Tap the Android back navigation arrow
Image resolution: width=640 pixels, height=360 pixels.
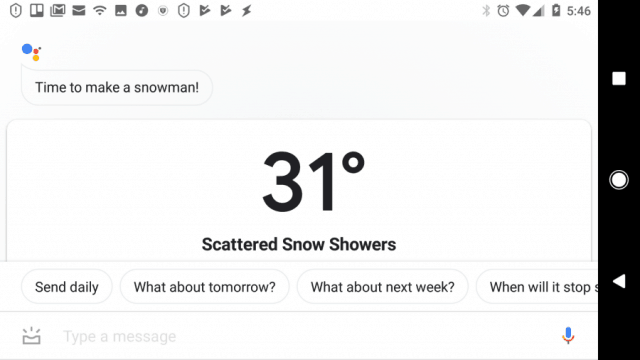619,281
